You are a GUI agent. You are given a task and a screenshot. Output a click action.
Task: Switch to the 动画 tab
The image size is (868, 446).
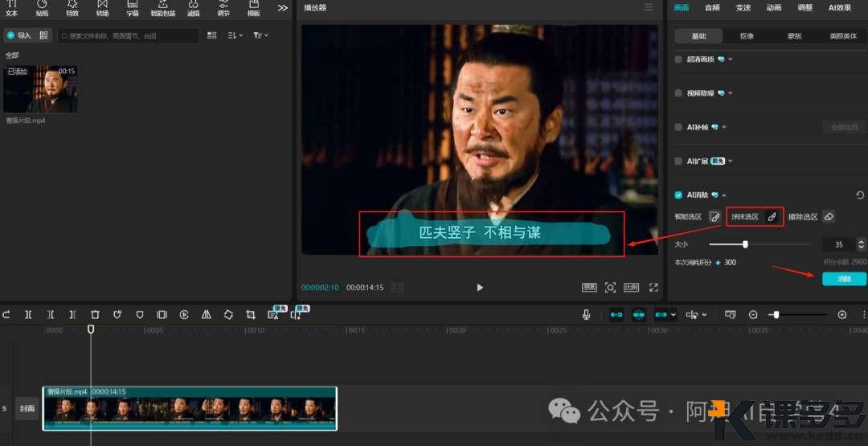point(774,8)
